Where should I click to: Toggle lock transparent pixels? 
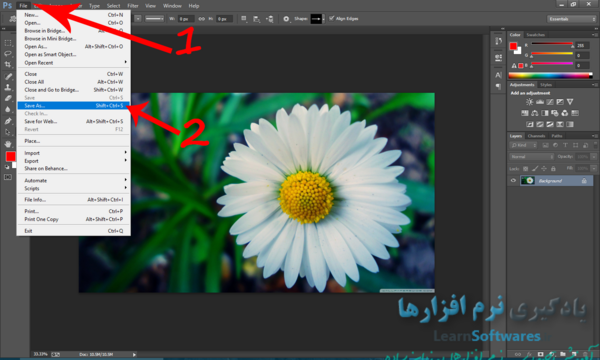[526, 169]
